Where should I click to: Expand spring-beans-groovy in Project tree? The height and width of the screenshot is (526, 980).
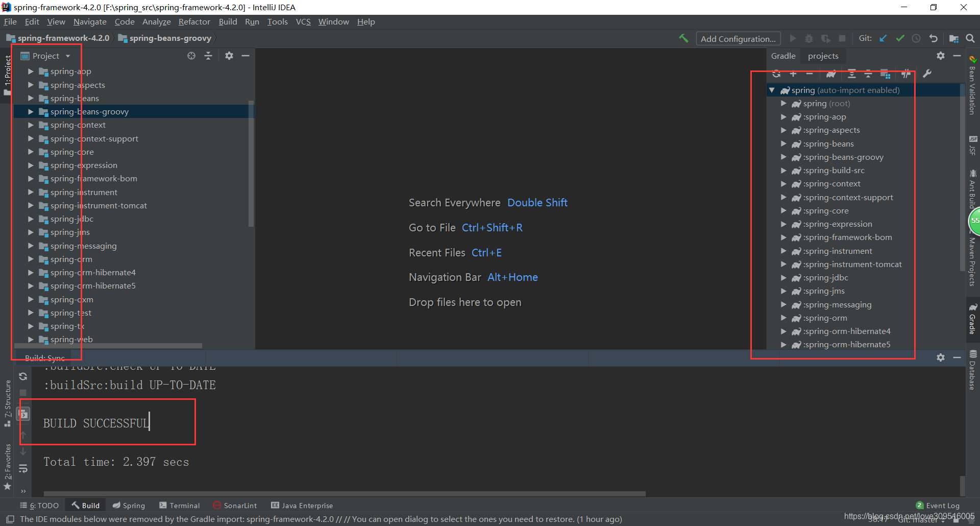click(31, 111)
